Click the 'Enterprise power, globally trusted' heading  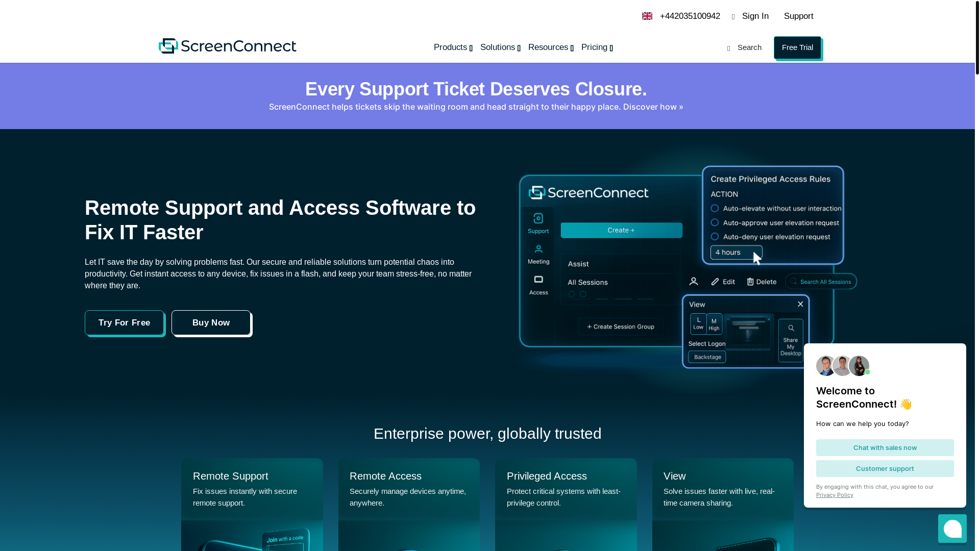[x=487, y=433]
